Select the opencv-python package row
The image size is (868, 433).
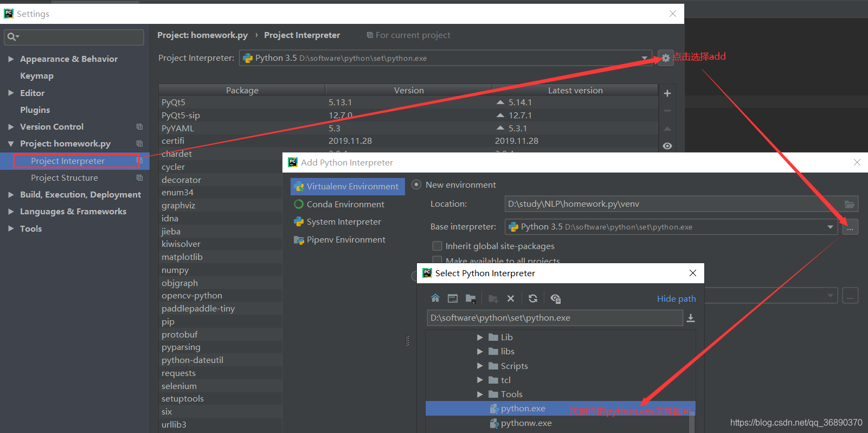220,296
